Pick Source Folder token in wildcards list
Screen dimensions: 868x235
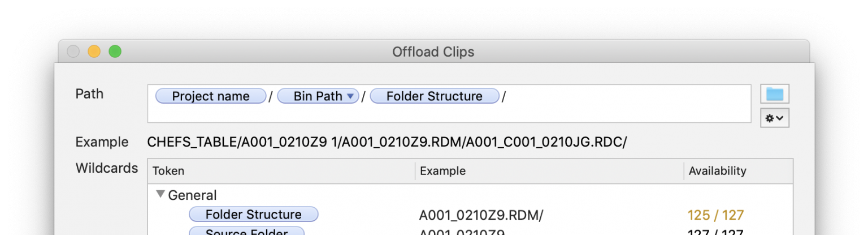[x=246, y=232]
